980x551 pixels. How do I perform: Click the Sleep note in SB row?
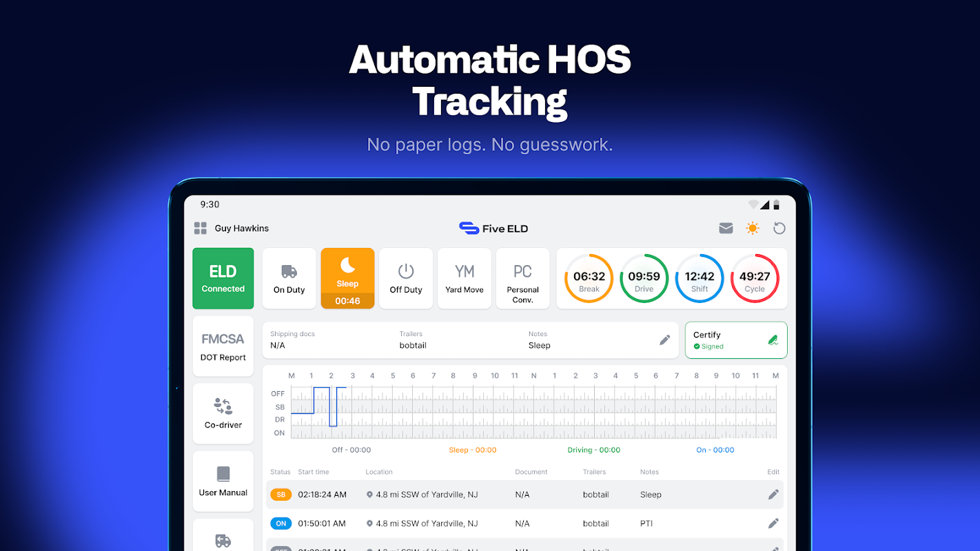click(651, 495)
